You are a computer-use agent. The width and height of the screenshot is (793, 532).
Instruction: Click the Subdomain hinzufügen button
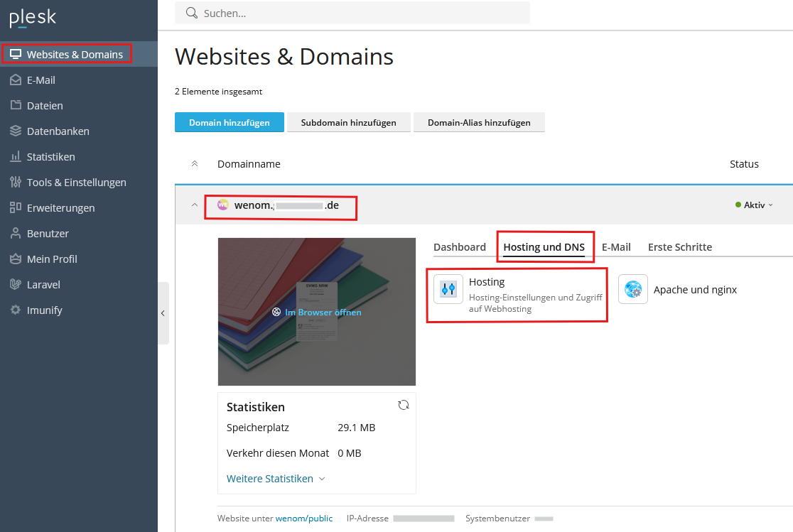click(348, 123)
